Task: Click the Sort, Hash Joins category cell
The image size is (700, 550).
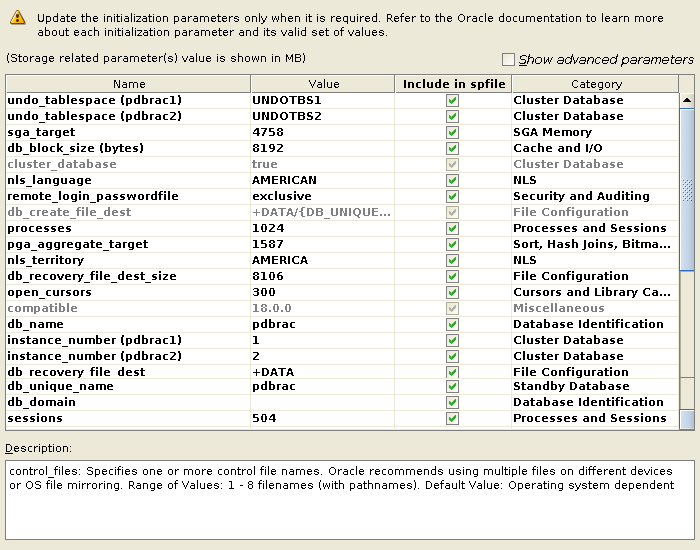Action: [595, 245]
